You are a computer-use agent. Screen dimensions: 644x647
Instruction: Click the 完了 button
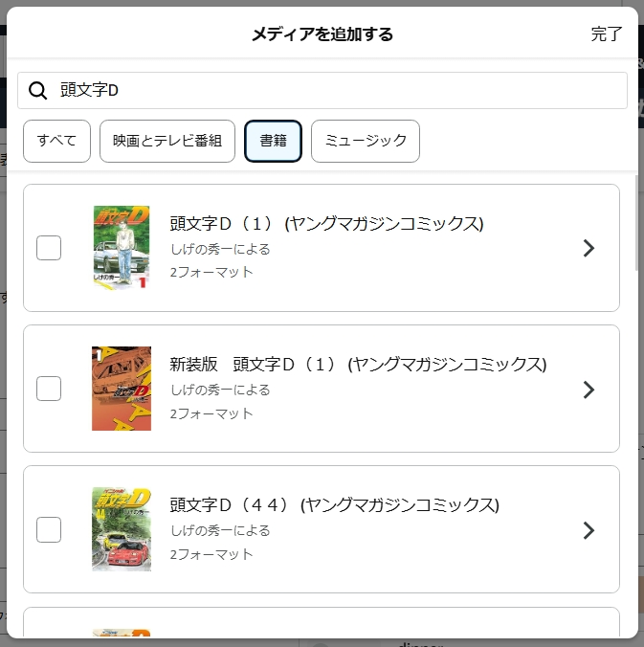pos(606,33)
